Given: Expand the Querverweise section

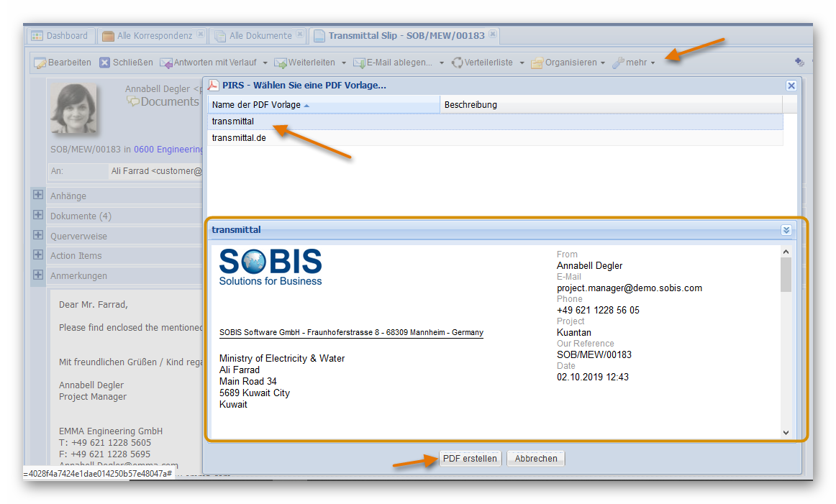Looking at the screenshot, I should pos(38,235).
